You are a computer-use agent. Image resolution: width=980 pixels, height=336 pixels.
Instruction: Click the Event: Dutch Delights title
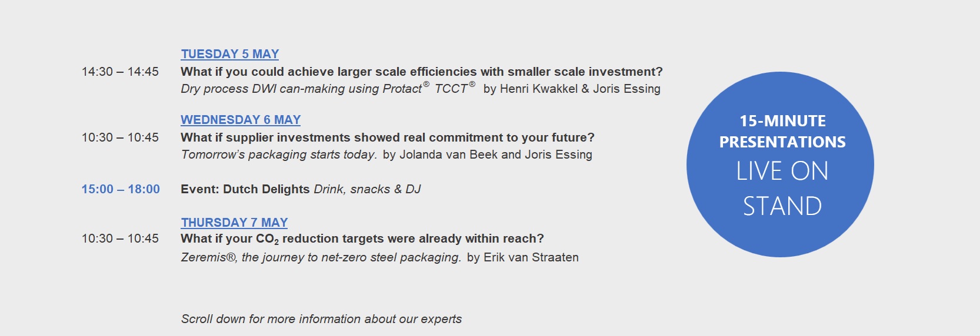point(245,189)
